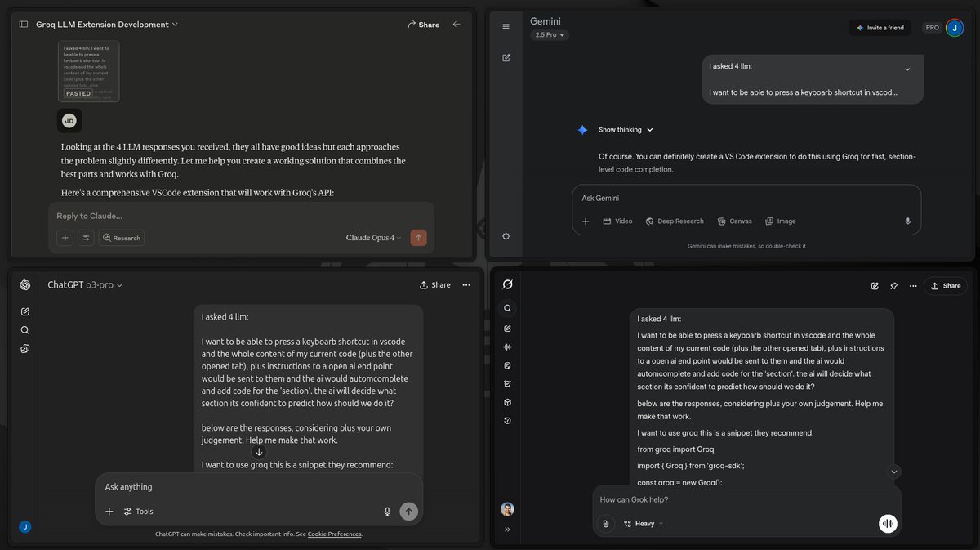Screen dimensions: 980x550
Task: Click the Gemini microphone icon
Action: click(x=908, y=221)
